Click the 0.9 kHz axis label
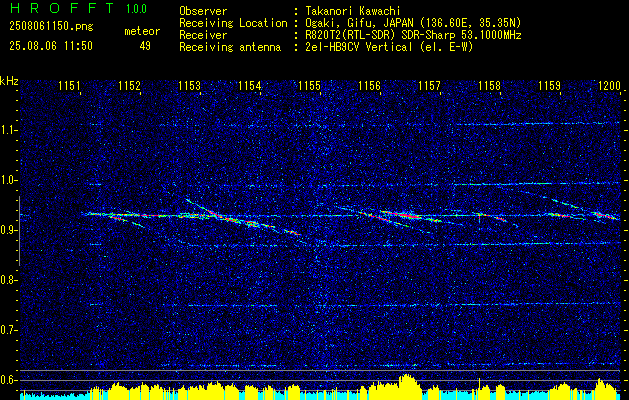Screen dimensions: 629x400 [x=9, y=230]
